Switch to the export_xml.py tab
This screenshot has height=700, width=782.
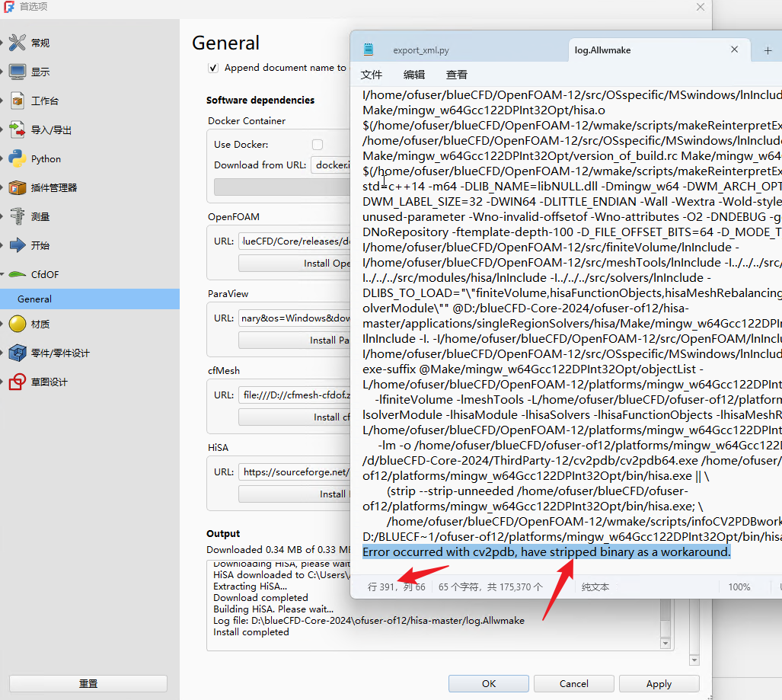tap(420, 50)
